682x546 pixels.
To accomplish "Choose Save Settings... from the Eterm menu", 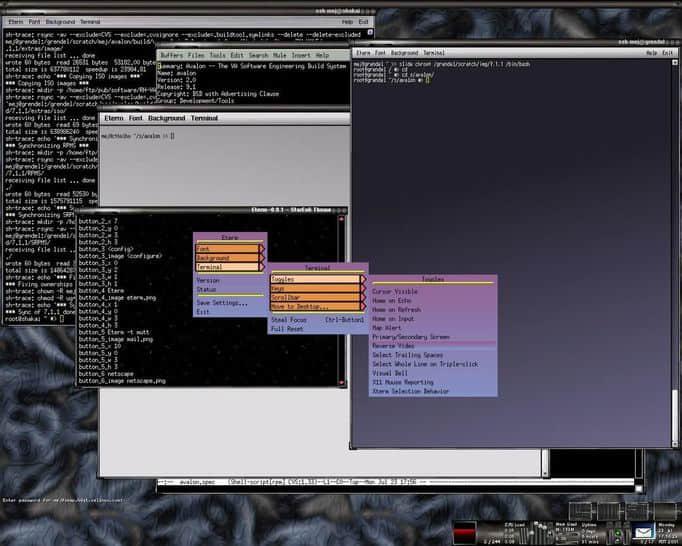I will tap(222, 302).
